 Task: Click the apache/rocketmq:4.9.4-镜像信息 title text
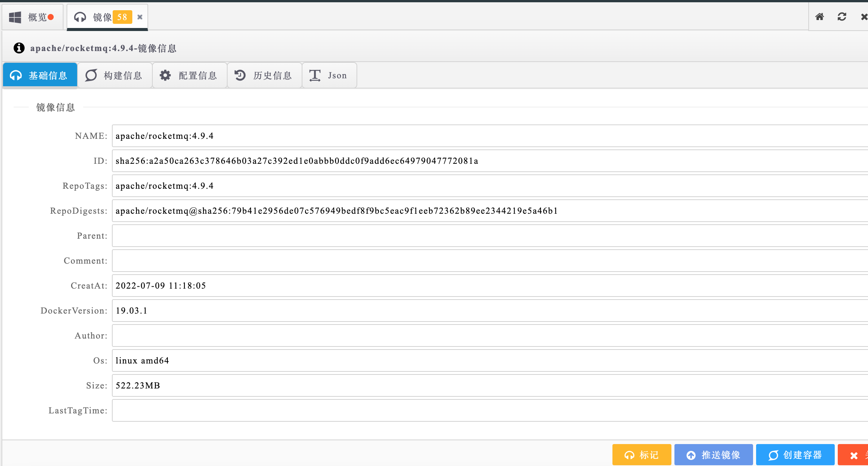103,48
